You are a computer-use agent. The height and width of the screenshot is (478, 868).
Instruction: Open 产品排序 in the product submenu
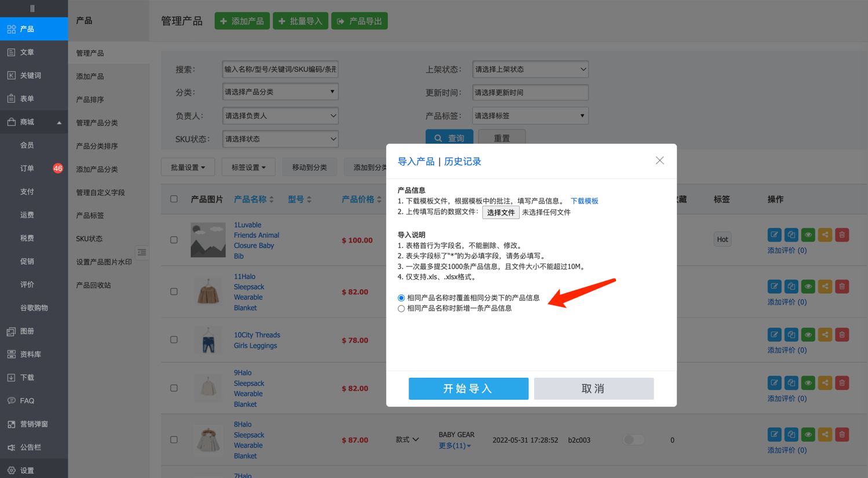(x=90, y=100)
